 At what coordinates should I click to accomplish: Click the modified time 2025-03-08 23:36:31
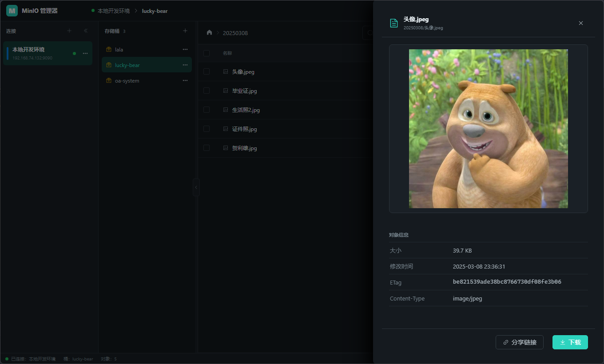(x=479, y=266)
